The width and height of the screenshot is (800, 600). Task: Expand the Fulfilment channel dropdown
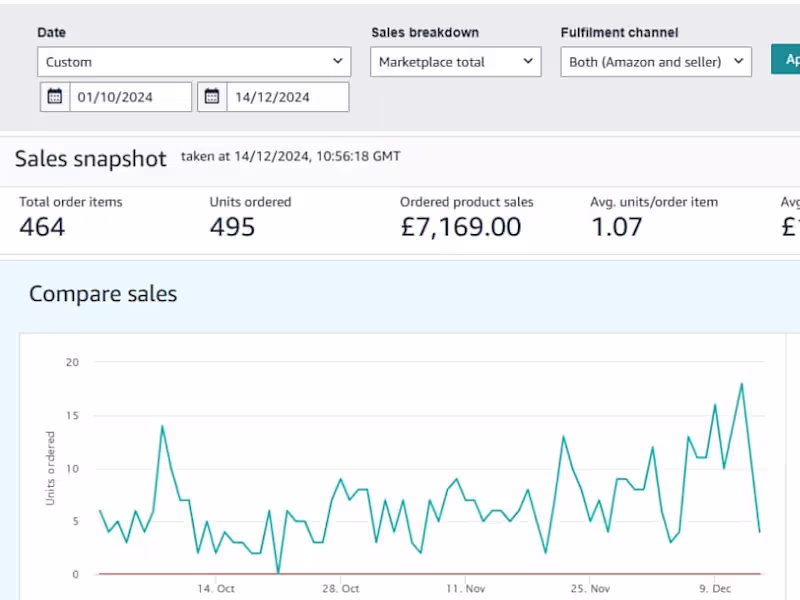655,62
